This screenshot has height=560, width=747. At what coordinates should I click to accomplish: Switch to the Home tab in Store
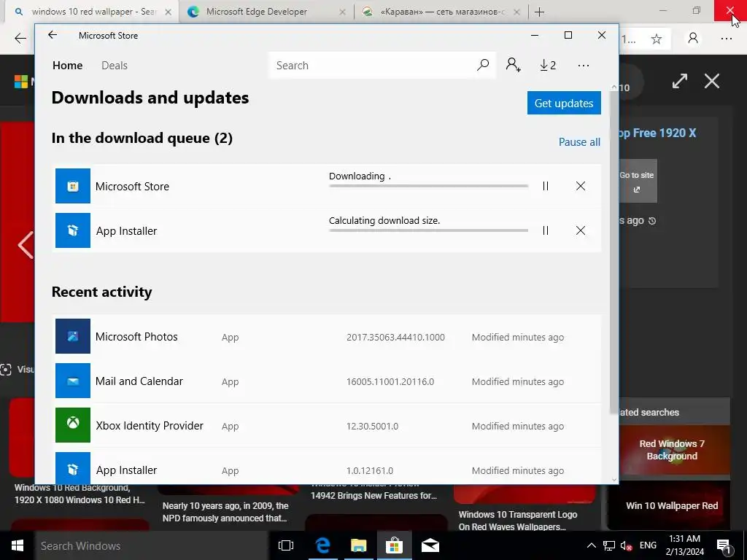click(x=67, y=65)
